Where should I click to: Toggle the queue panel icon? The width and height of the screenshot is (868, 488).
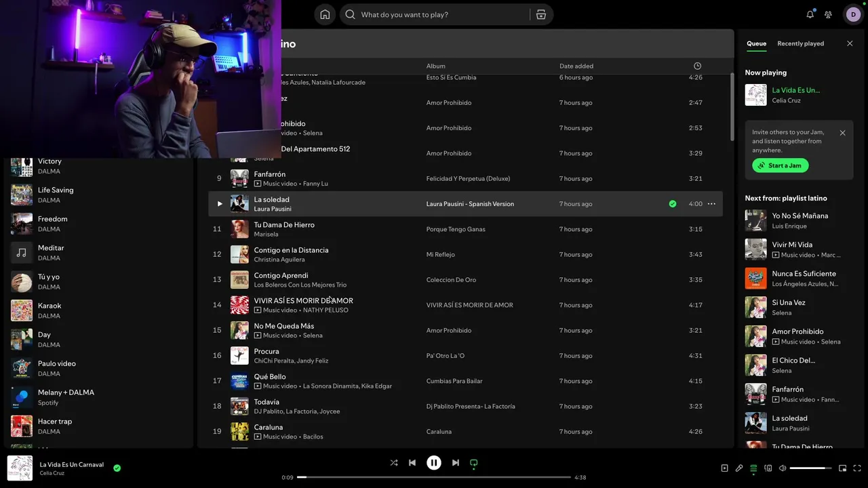point(753,468)
